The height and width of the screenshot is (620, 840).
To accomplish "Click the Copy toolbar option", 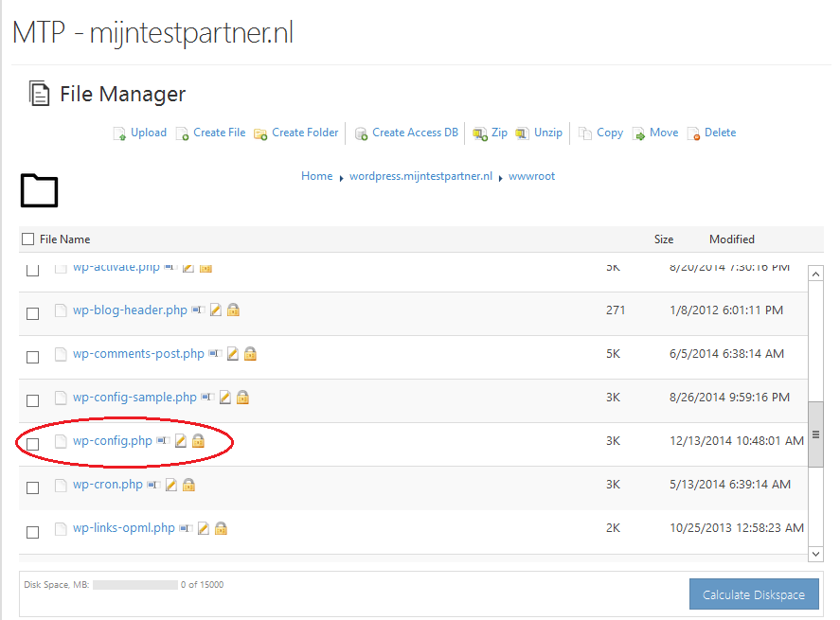I will click(x=610, y=133).
